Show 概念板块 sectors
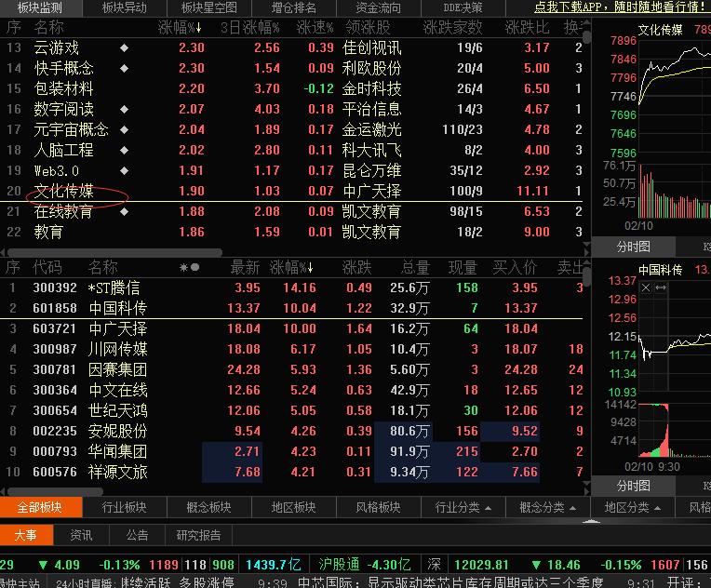 pyautogui.click(x=209, y=507)
